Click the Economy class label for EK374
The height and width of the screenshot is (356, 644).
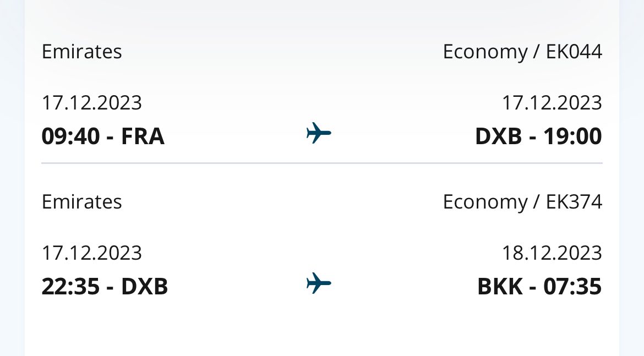click(485, 202)
